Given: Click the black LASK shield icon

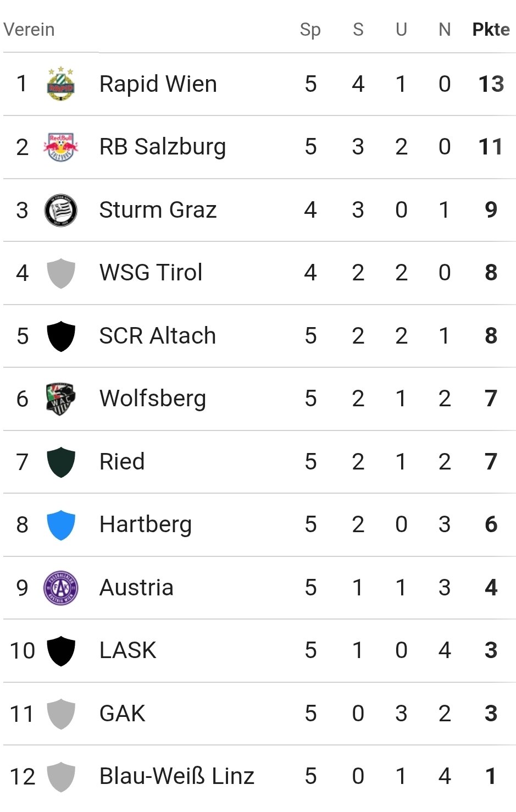Looking at the screenshot, I should coord(60,651).
